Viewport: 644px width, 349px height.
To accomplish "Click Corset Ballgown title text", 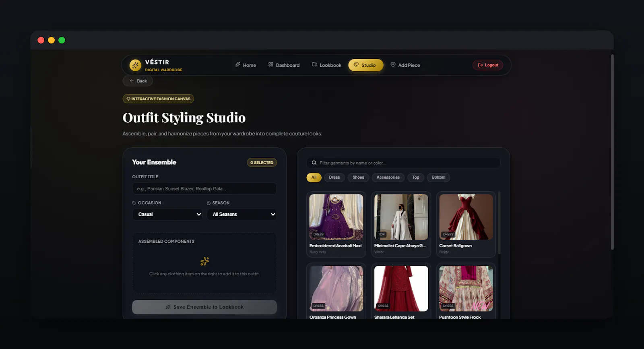I will (x=455, y=246).
